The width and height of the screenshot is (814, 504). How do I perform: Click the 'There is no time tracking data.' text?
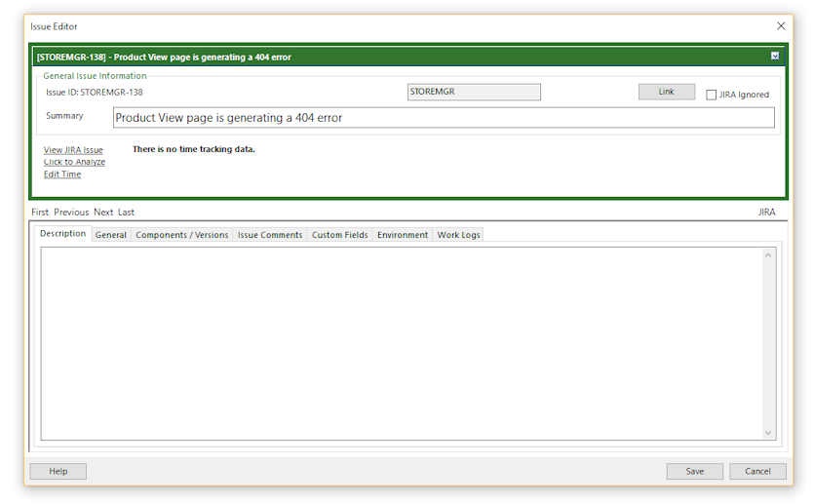click(194, 149)
